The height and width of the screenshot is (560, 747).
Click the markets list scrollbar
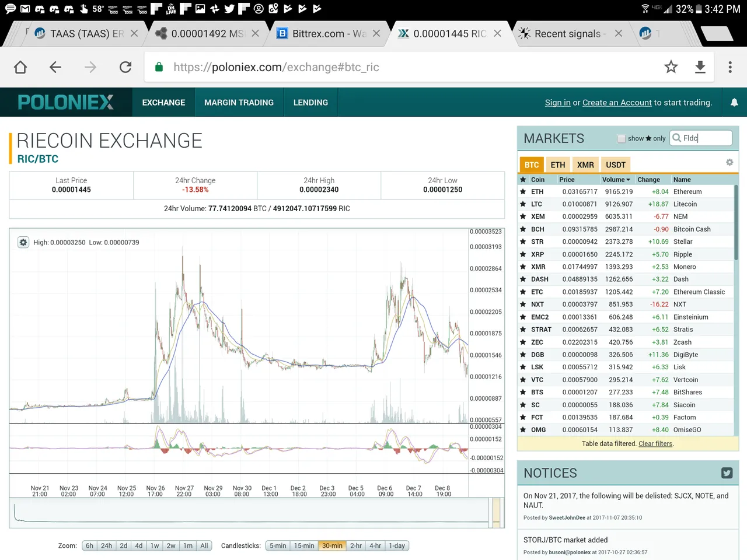tap(736, 222)
